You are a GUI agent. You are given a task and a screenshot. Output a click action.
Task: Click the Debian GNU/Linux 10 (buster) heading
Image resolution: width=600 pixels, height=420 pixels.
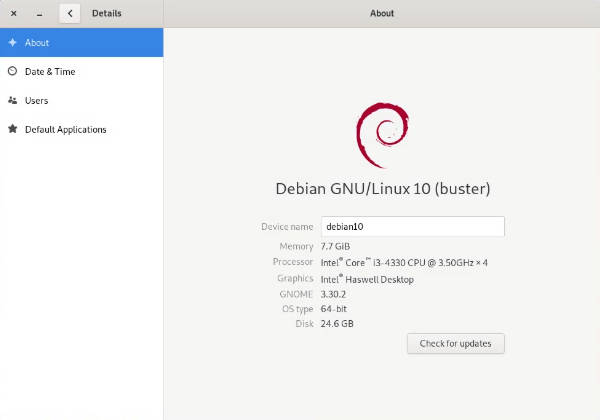[383, 189]
